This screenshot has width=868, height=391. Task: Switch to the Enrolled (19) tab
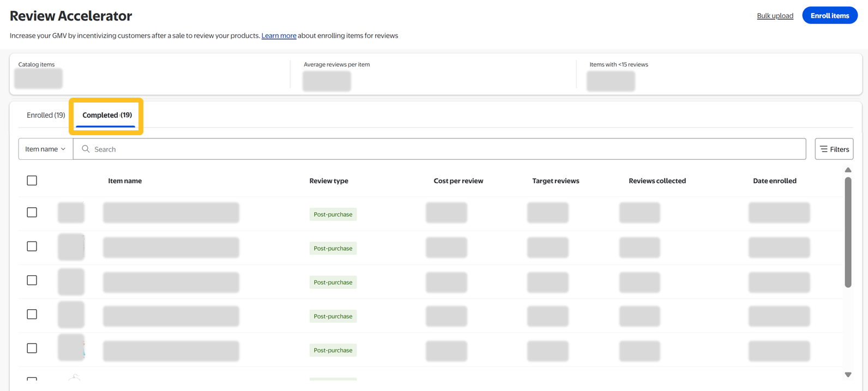click(x=46, y=115)
